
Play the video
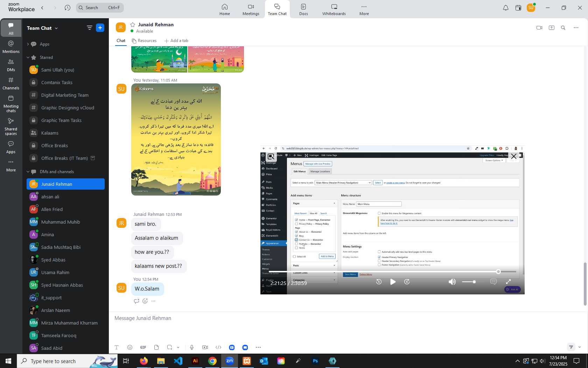[393, 282]
